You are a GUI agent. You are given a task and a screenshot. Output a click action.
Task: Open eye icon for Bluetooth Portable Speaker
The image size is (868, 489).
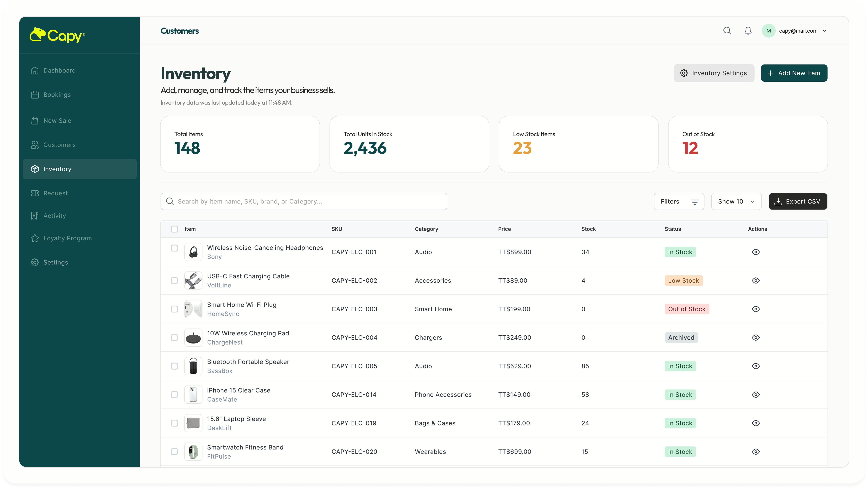[x=756, y=366]
